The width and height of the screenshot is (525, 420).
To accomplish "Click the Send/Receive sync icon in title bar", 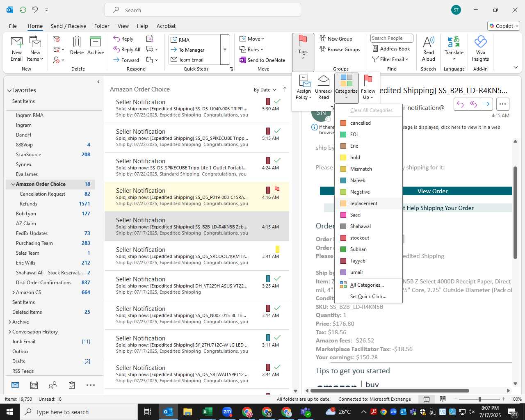I will point(23,10).
